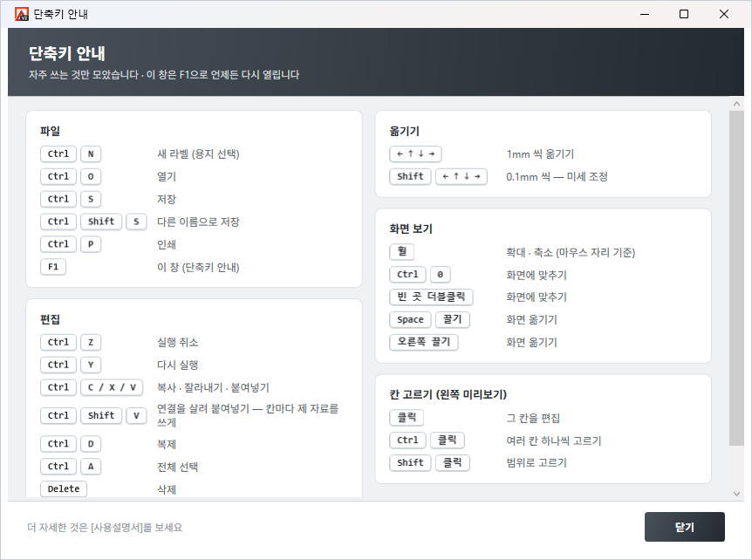
Task: Click the 다른 이름으로 저장 description
Action: [198, 222]
